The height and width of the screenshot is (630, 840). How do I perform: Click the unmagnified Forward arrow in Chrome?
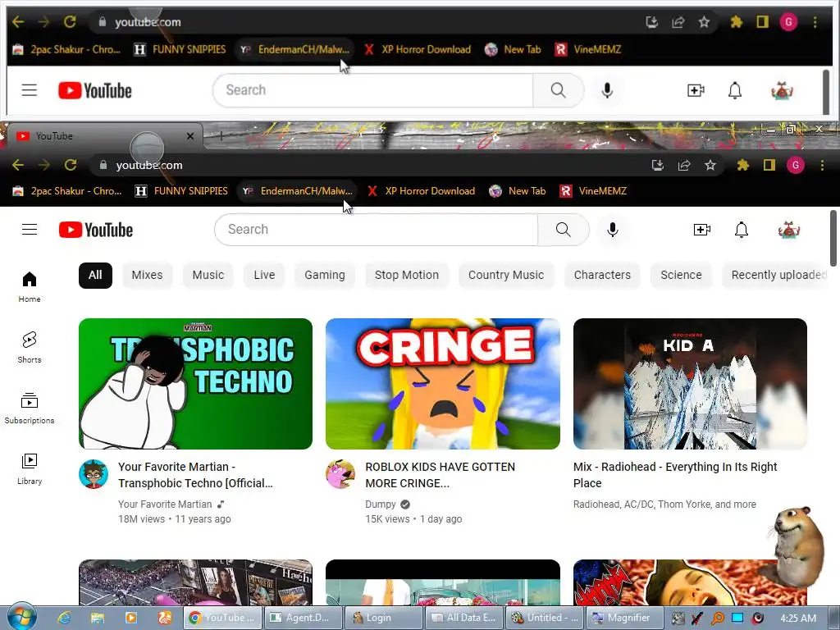pos(44,165)
